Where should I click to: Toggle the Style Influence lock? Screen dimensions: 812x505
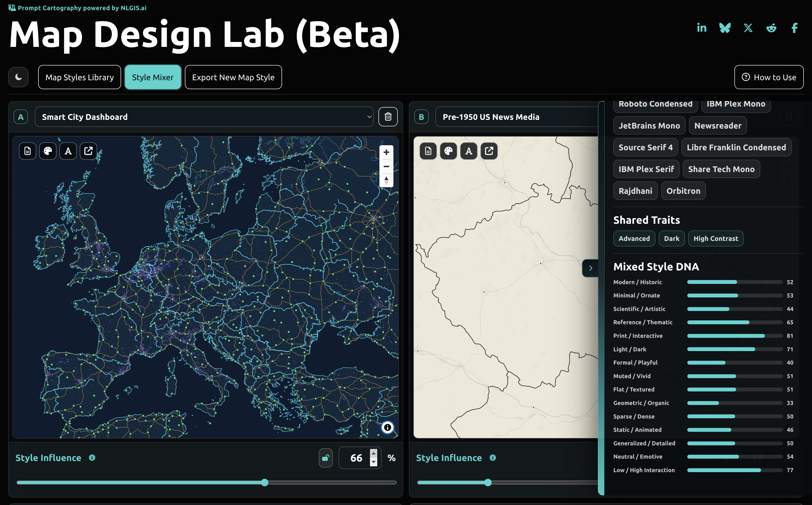[326, 458]
